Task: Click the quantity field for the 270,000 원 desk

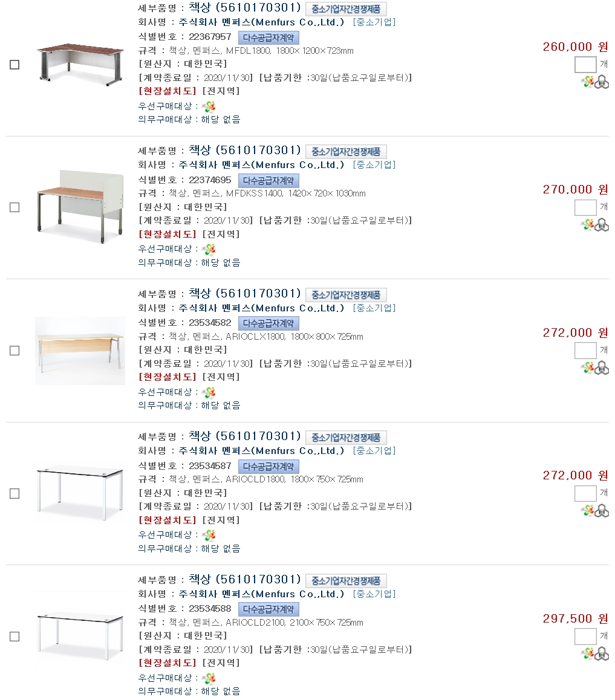Action: pyautogui.click(x=585, y=207)
